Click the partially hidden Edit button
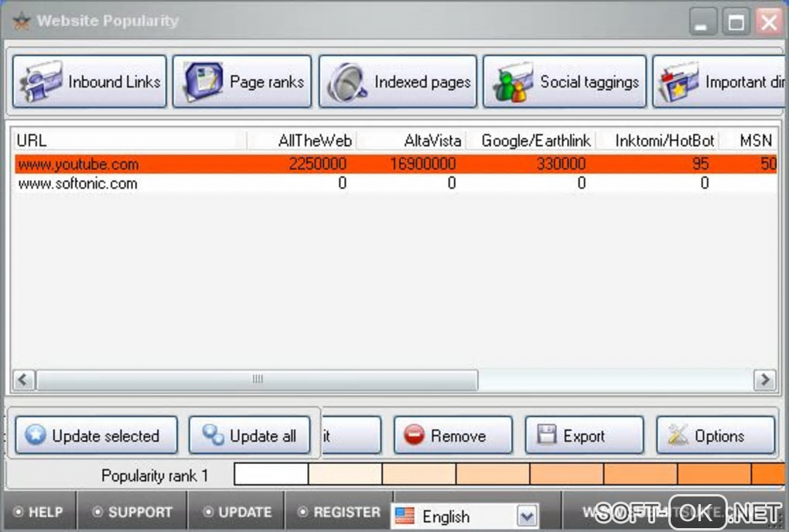This screenshot has height=532, width=789. [x=351, y=435]
